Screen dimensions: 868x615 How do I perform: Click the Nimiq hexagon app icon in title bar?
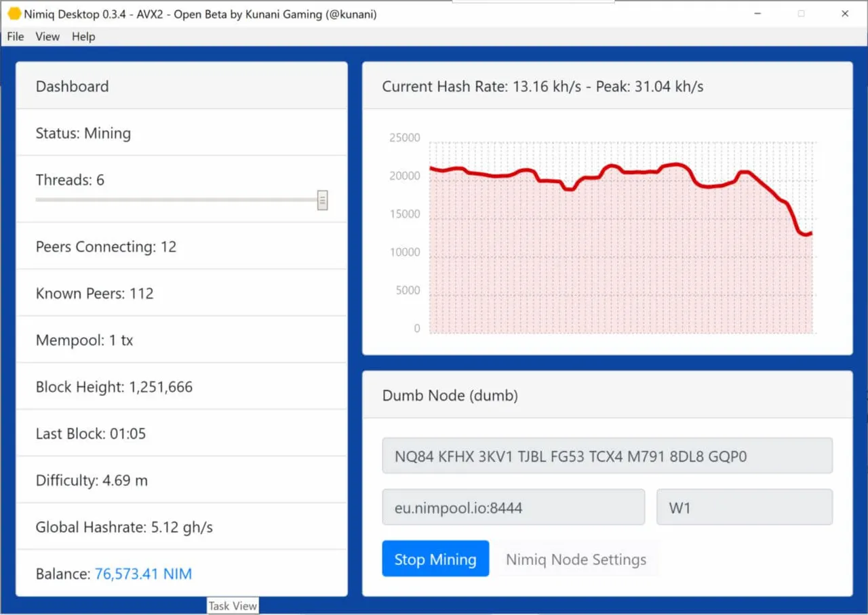(x=14, y=14)
